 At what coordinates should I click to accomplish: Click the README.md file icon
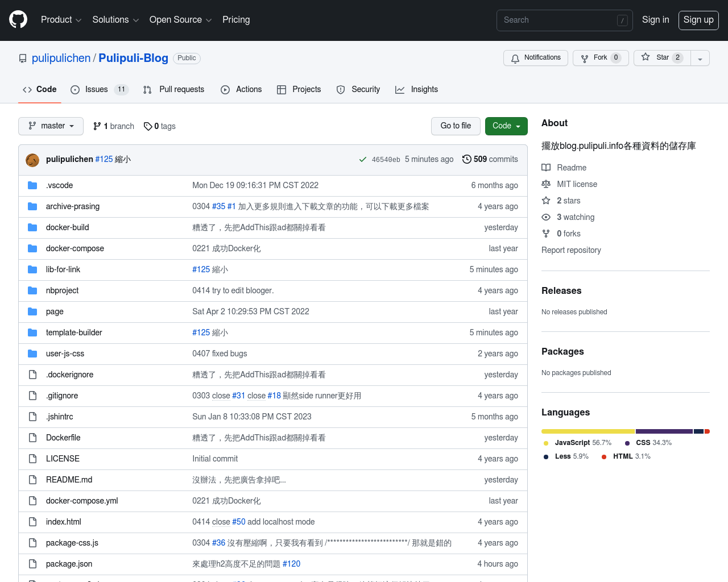click(x=32, y=480)
